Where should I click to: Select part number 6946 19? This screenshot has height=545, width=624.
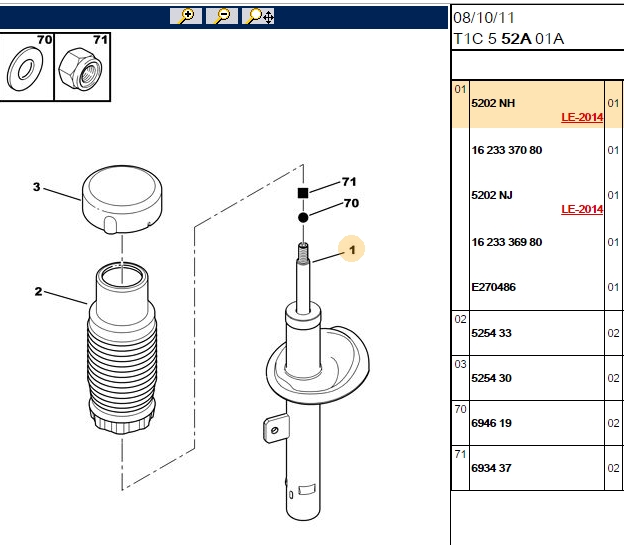click(x=491, y=423)
